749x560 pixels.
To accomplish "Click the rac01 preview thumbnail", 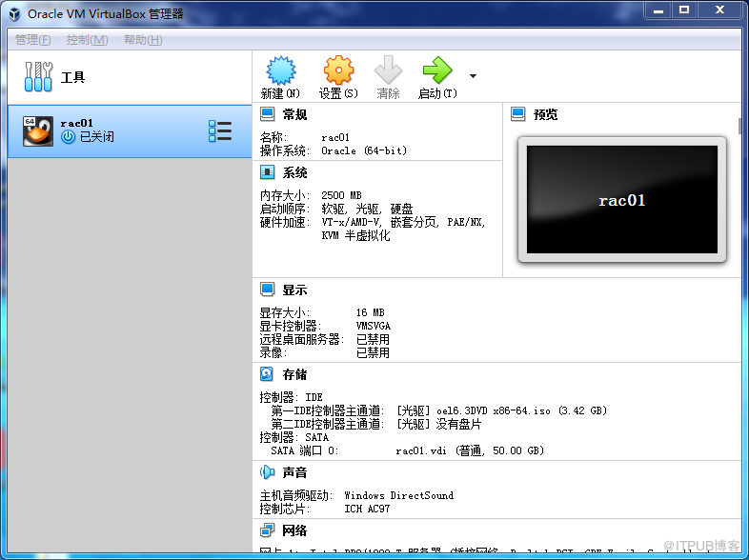I will tap(621, 200).
